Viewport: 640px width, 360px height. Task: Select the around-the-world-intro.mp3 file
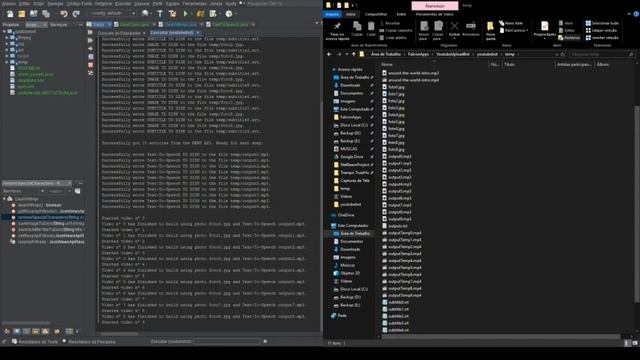[410, 73]
